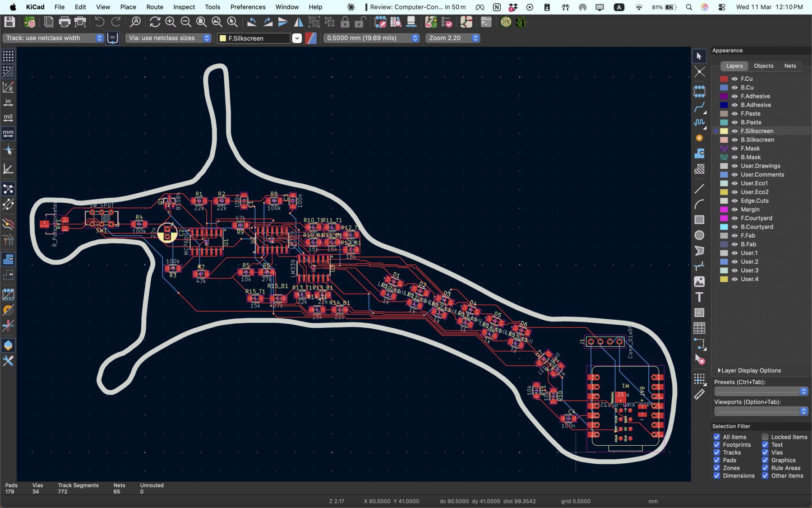812x508 pixels.
Task: Enable the Locked items filter
Action: (765, 437)
